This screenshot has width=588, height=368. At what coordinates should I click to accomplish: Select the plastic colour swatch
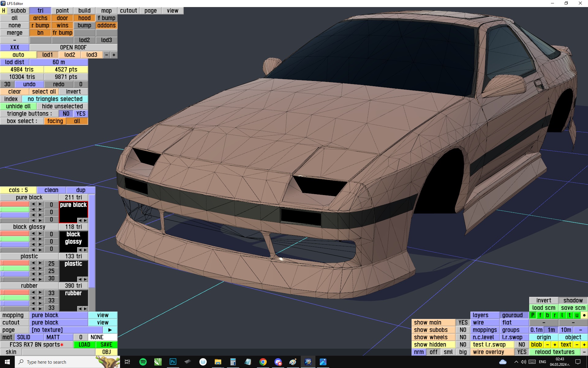click(73, 270)
